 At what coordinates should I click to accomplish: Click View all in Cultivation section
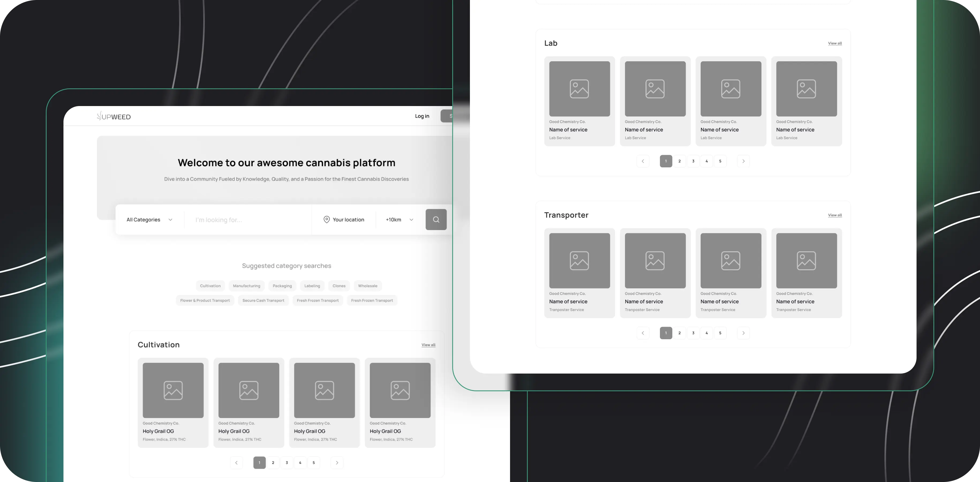pos(428,345)
